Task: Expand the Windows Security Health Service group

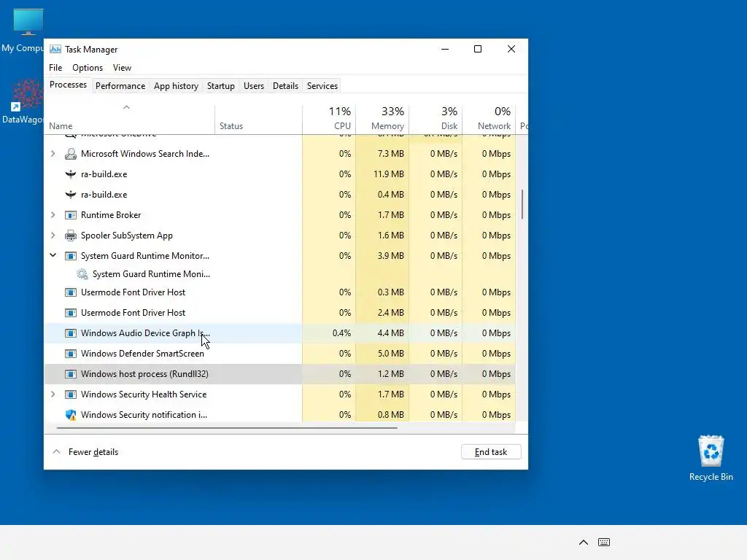Action: 53,394
